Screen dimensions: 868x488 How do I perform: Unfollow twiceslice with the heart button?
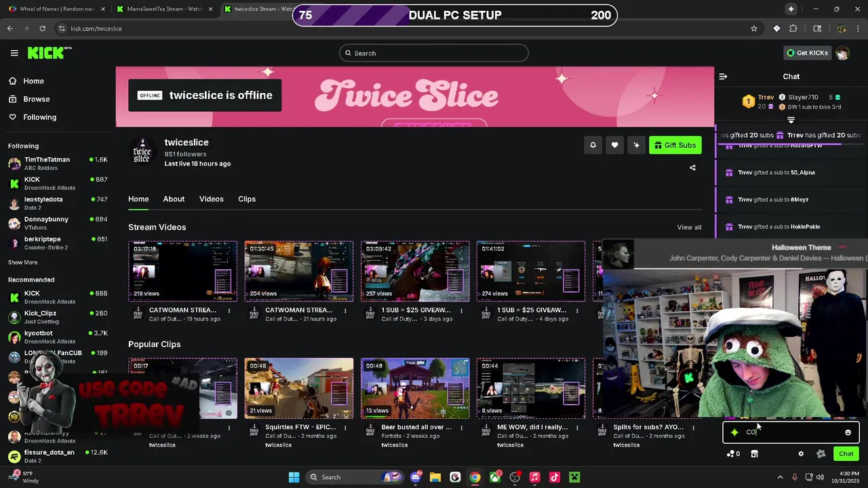point(614,145)
